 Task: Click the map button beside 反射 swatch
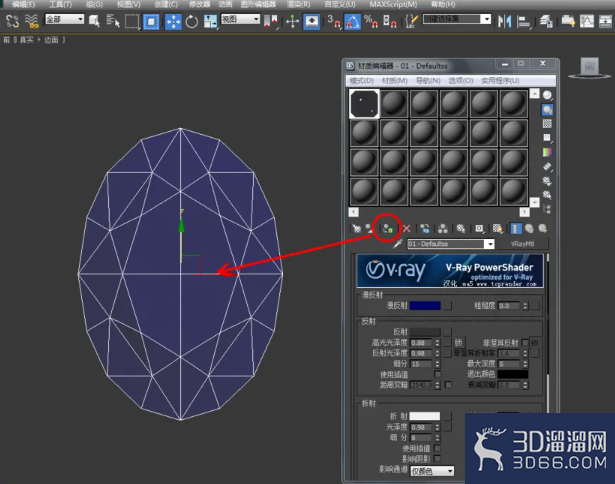(x=447, y=332)
